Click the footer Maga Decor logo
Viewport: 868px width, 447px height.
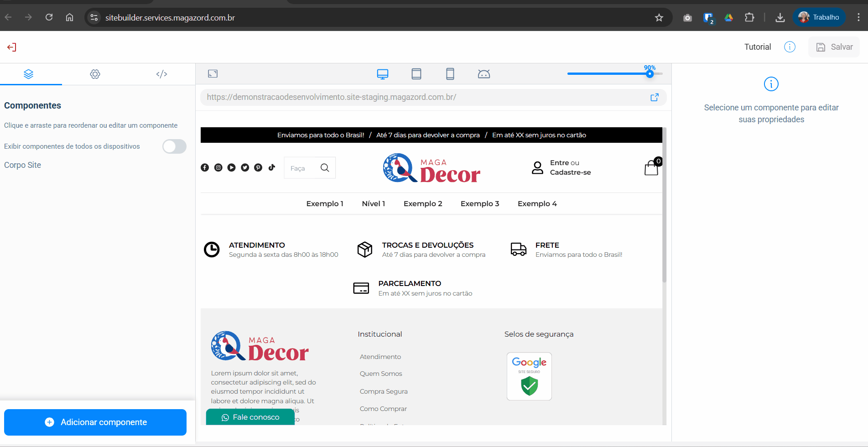(x=260, y=347)
